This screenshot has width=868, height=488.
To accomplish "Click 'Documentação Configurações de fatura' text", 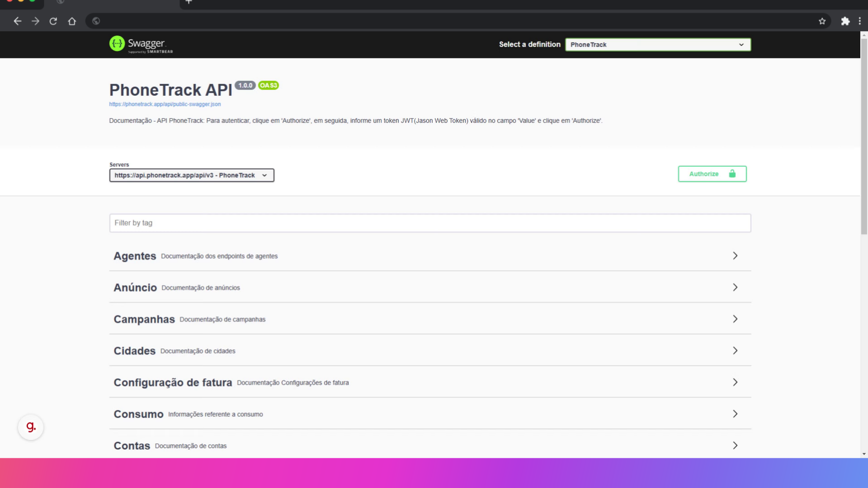I will coord(293,383).
